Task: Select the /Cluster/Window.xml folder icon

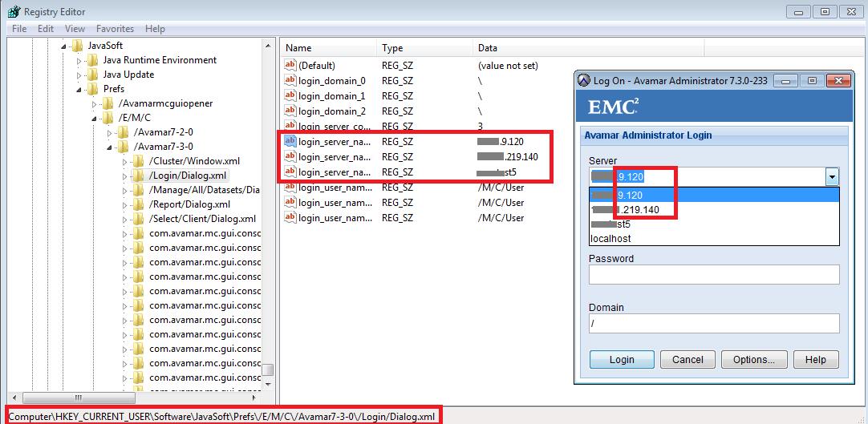Action: tap(139, 161)
